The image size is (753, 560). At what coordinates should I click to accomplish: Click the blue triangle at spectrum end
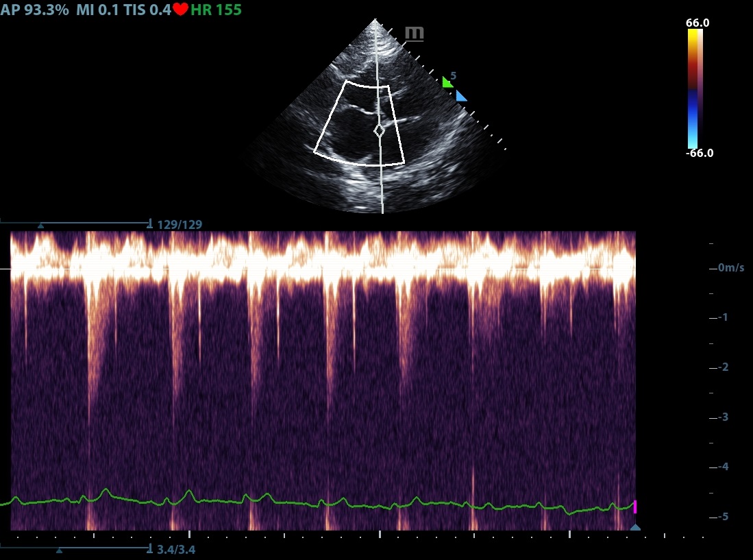click(x=635, y=527)
